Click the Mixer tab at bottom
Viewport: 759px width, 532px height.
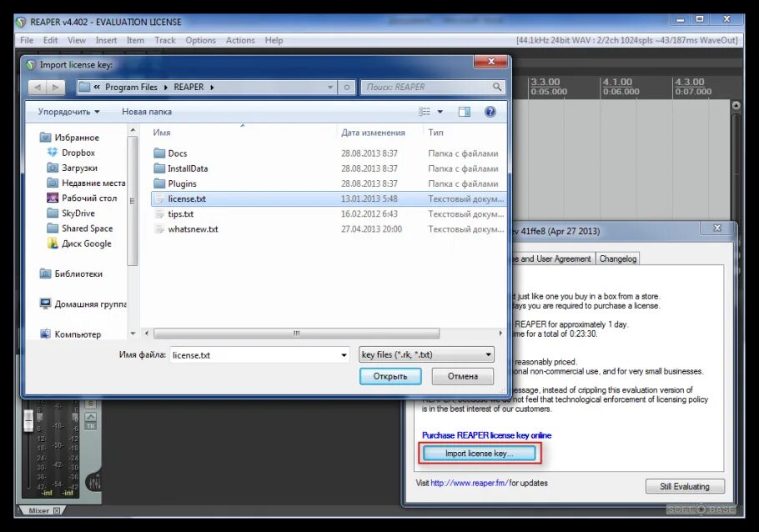[x=39, y=510]
